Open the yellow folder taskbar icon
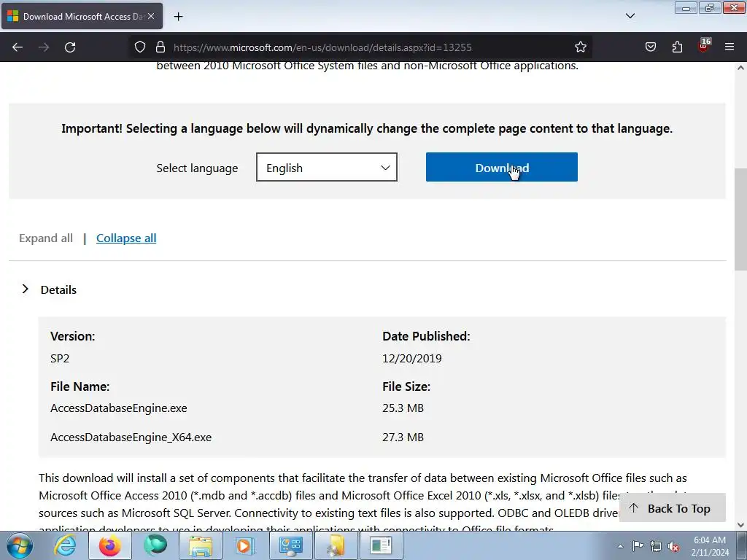Image resolution: width=747 pixels, height=560 pixels. pos(336,545)
